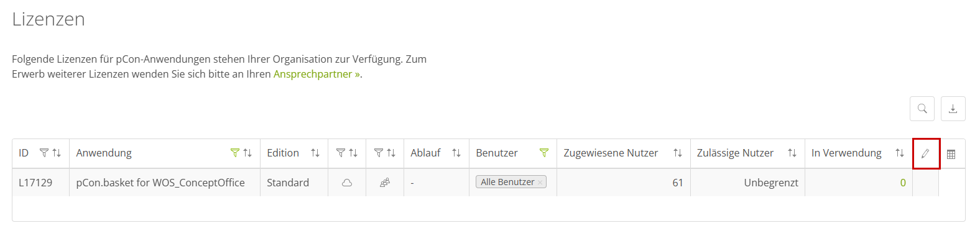Viewport: 980px width, 236px height.
Task: Toggle sorting of the Ablauf column
Action: point(456,153)
